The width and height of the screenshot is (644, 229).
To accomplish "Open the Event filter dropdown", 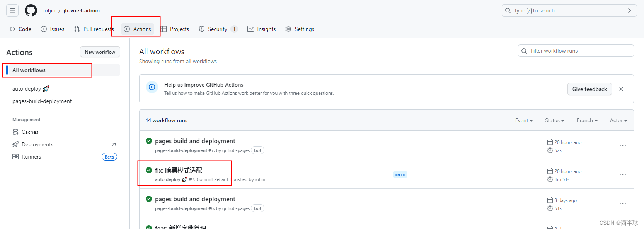I will (x=524, y=120).
